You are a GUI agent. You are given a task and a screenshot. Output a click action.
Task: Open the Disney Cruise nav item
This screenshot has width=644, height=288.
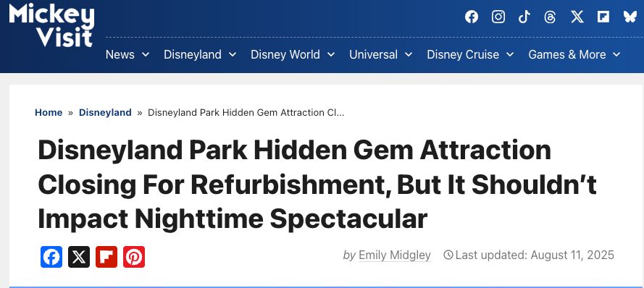tap(463, 54)
